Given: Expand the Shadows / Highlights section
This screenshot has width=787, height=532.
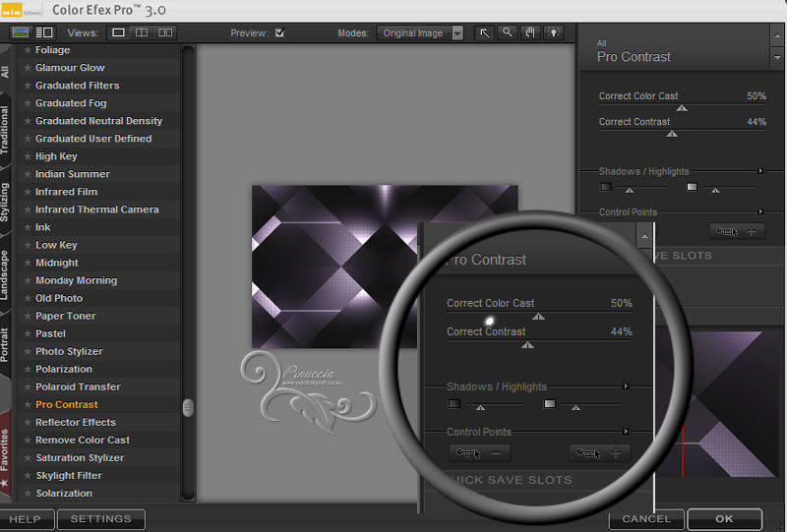Looking at the screenshot, I should (x=760, y=171).
